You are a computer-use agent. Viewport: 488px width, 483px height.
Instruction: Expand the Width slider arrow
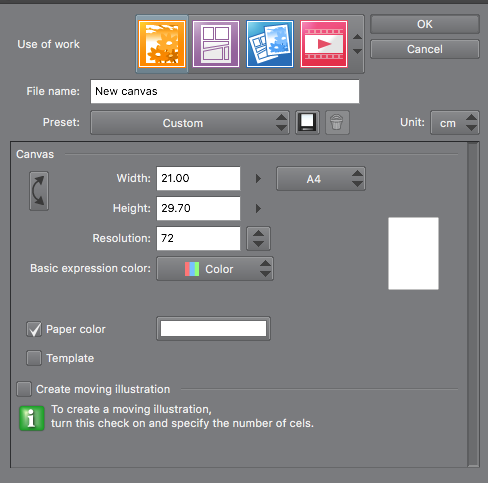(258, 179)
